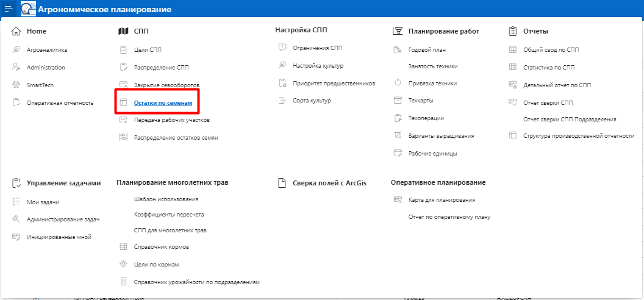Click the icon next to Справочник кормов
This screenshot has height=300, width=644.
pos(123,247)
